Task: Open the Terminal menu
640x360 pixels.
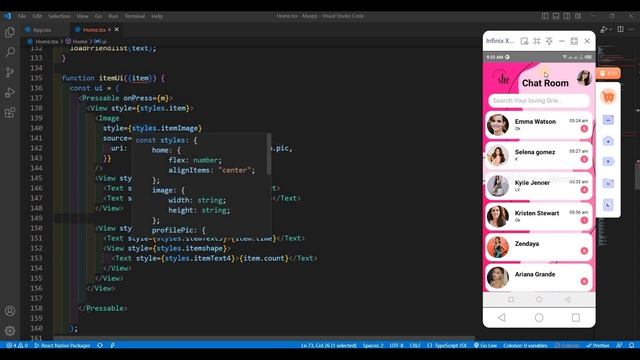Action: tap(135, 16)
